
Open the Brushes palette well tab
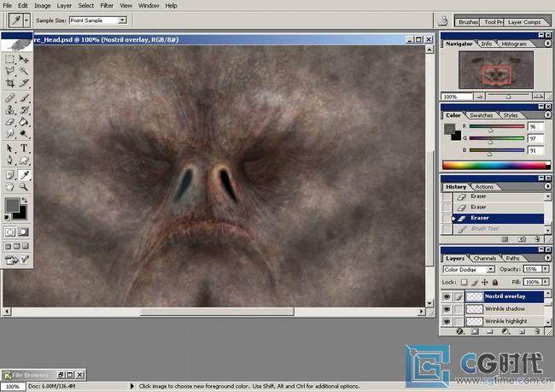[468, 22]
